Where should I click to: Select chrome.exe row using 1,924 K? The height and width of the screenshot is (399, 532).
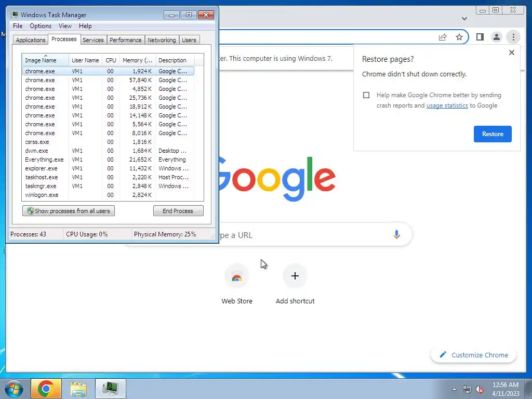tap(108, 71)
